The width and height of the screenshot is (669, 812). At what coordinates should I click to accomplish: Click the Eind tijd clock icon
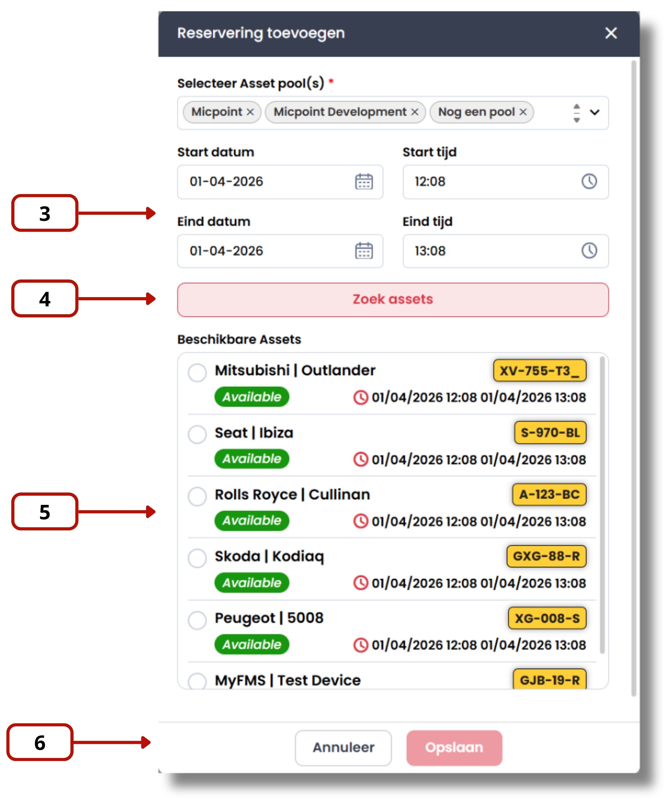click(x=589, y=251)
